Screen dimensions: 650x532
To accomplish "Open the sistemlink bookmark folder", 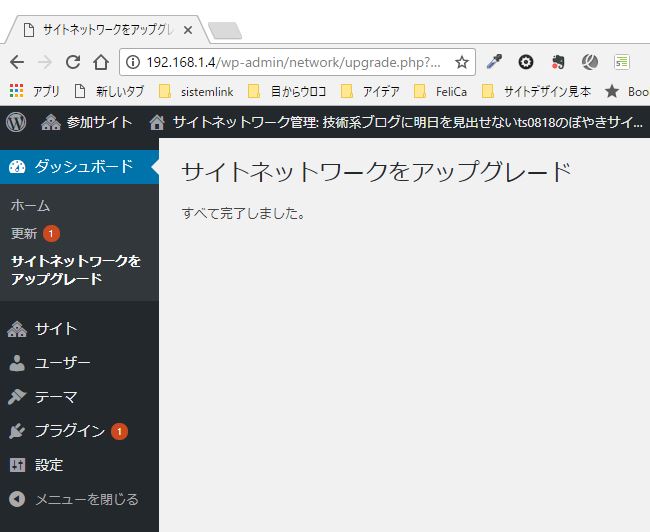I will tap(196, 91).
